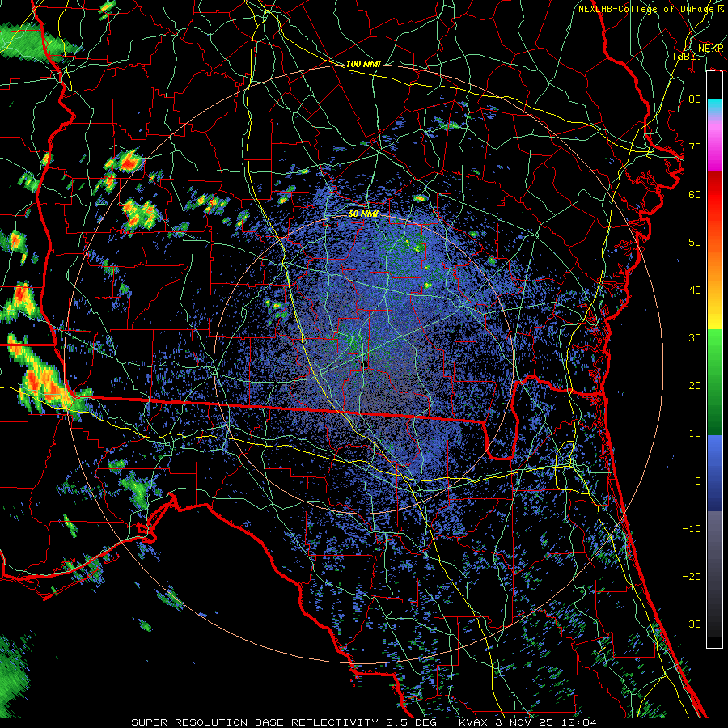Click the -20 value on the dBZ scale
Image resolution: width=728 pixels, height=728 pixels.
coord(692,577)
